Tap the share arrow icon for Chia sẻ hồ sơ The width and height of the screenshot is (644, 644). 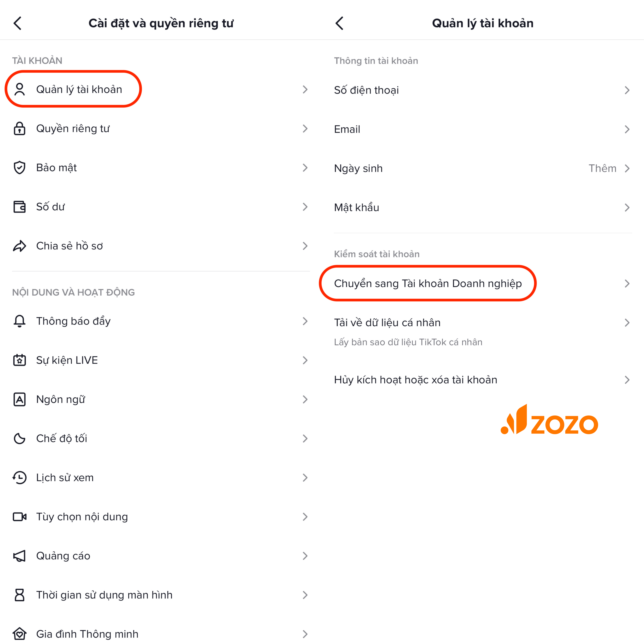(x=20, y=246)
